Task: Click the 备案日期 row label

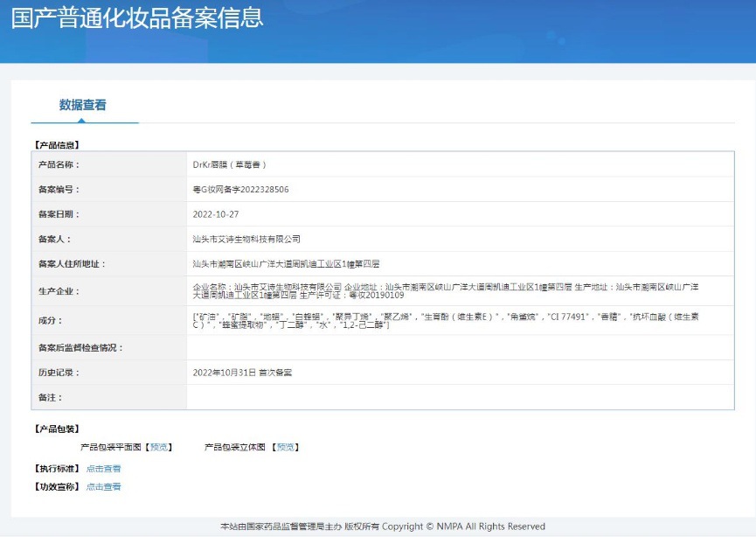Action: point(59,214)
